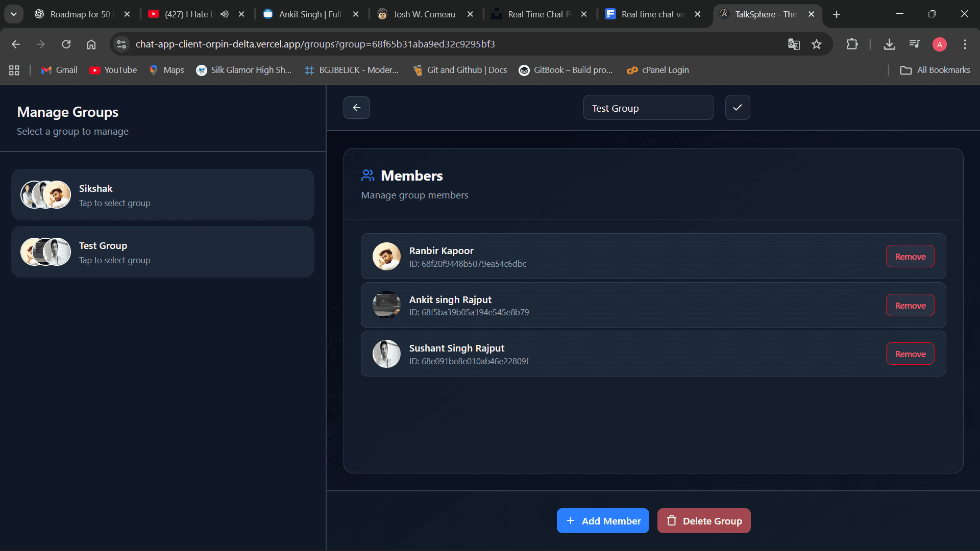Click the red Delete Group button

tap(703, 521)
